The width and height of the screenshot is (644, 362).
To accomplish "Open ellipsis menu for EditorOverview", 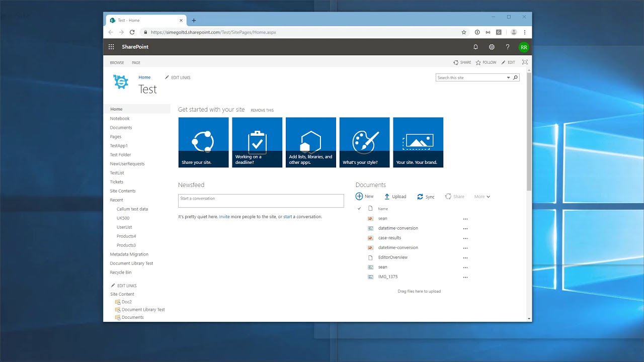I will (465, 257).
